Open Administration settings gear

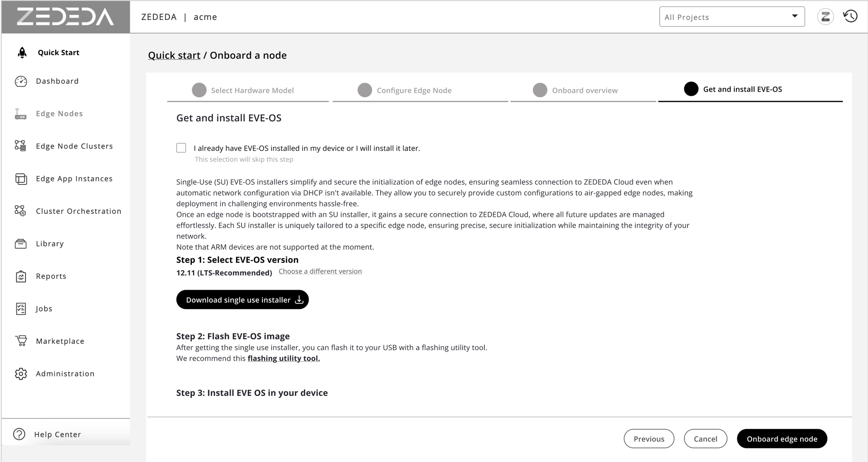[20, 374]
